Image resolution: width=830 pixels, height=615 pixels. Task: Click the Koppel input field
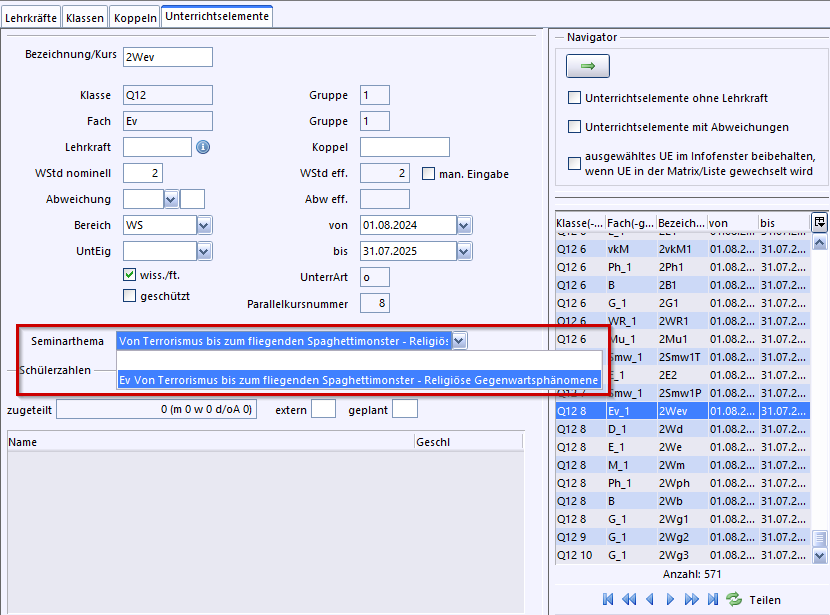tap(405, 147)
